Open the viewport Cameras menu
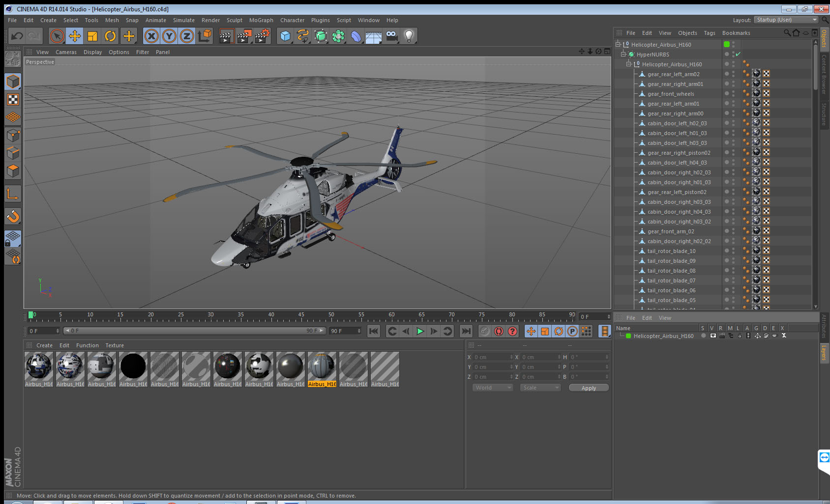Screen dimensions: 830x504 coord(66,52)
